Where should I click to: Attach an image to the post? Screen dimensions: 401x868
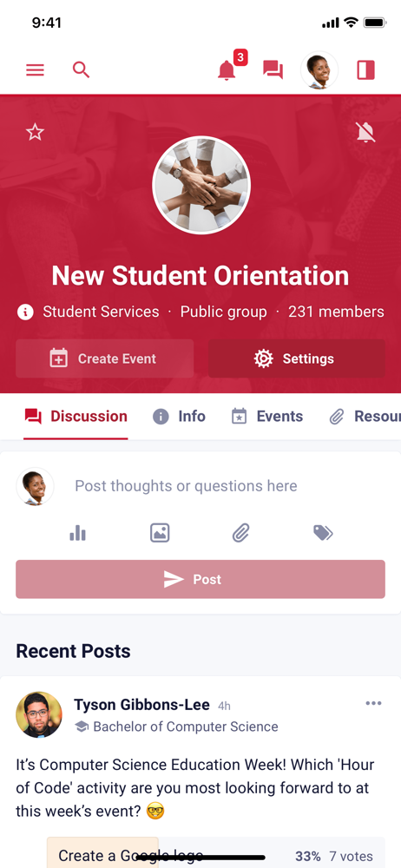coord(160,533)
